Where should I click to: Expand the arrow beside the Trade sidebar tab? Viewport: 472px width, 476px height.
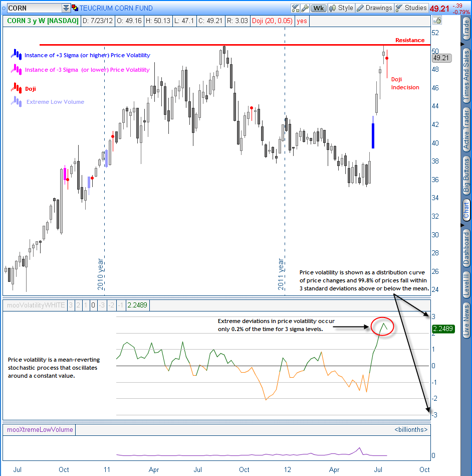pyautogui.click(x=462, y=44)
